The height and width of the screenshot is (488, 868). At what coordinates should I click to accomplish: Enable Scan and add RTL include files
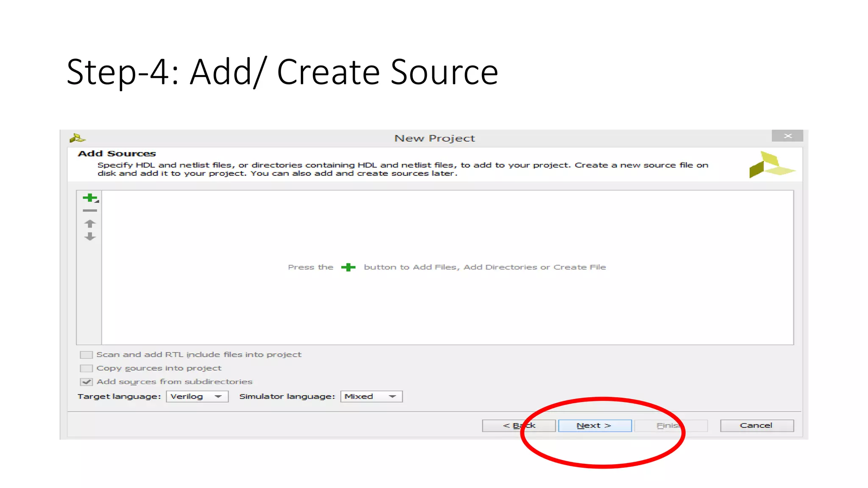coord(86,355)
